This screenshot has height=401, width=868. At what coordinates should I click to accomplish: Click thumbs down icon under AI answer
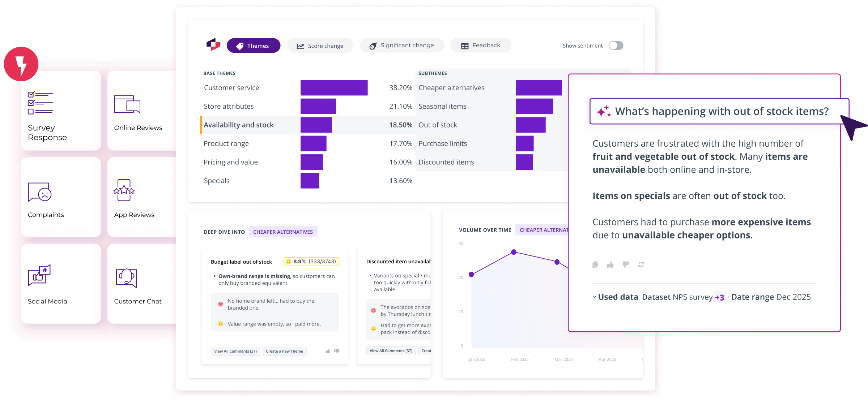[626, 264]
